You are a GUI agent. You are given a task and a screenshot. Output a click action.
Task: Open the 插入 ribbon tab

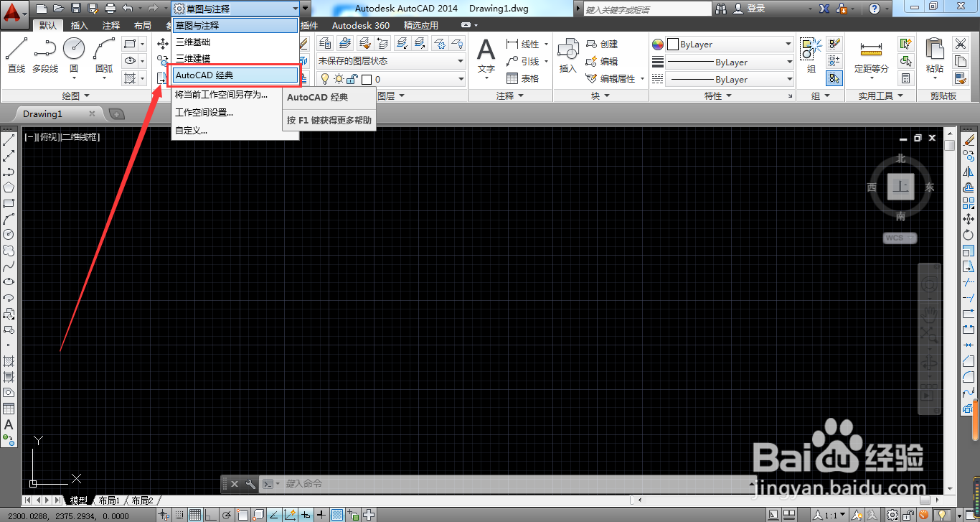[x=80, y=25]
